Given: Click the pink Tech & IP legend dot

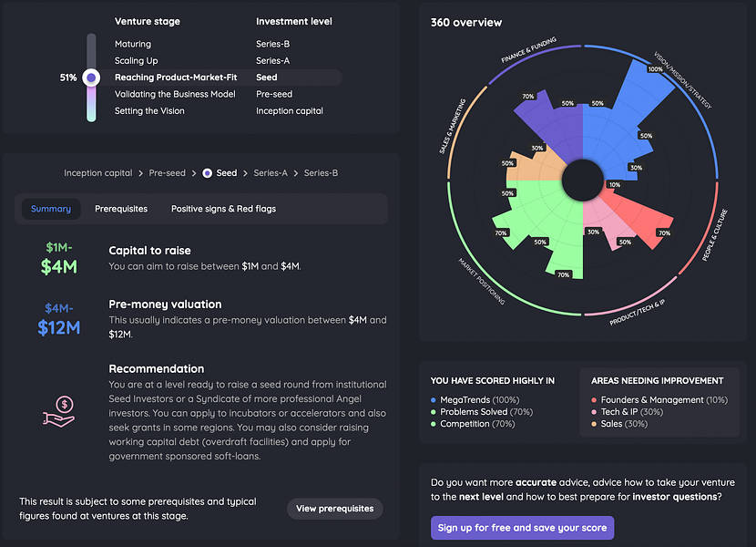Looking at the screenshot, I should pyautogui.click(x=594, y=412).
